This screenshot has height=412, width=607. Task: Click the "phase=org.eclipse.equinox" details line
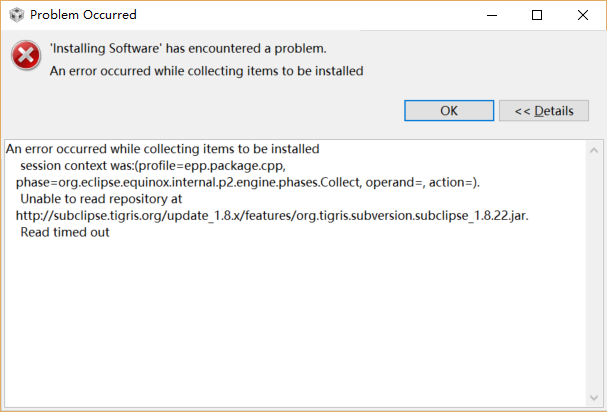(248, 182)
